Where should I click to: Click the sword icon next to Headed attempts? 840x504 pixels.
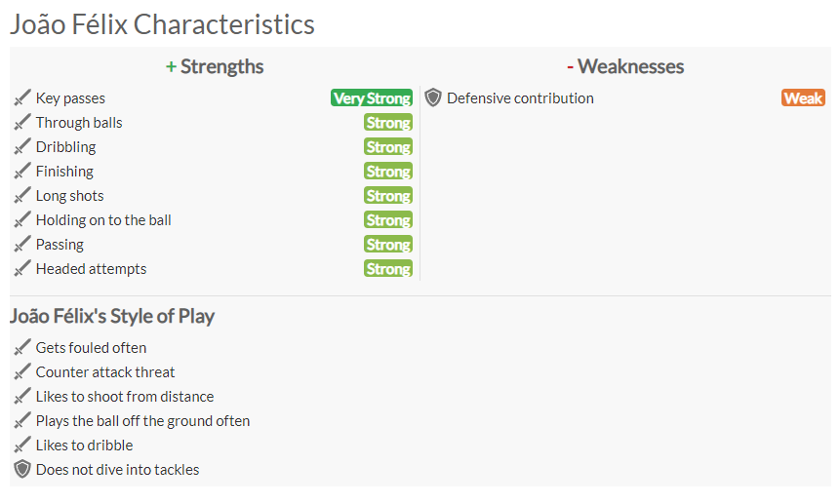click(22, 269)
